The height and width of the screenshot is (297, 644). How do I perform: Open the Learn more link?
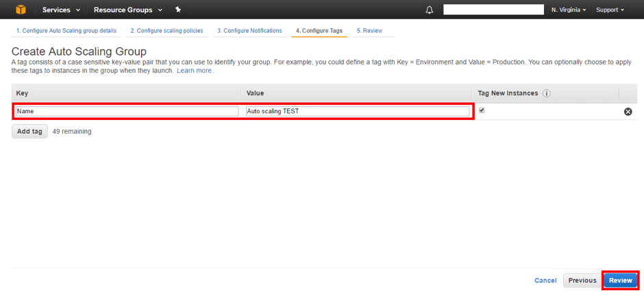pyautogui.click(x=194, y=71)
